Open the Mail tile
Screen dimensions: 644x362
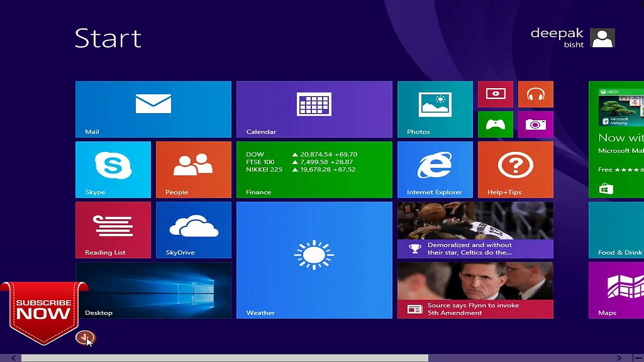(153, 109)
